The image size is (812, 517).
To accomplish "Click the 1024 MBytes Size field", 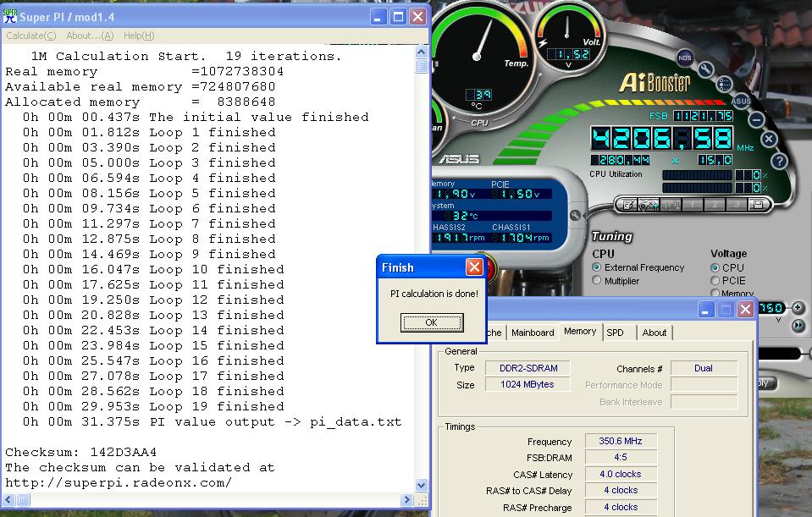I will pos(528,384).
